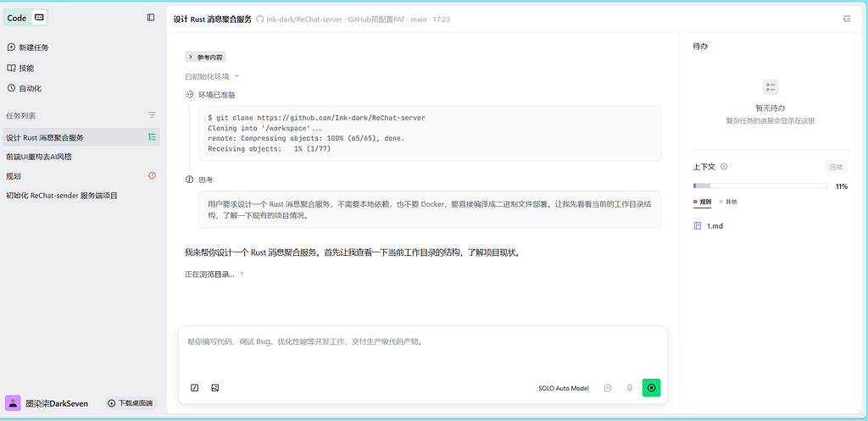Expand the 正在浏览目录... step

coord(214,274)
